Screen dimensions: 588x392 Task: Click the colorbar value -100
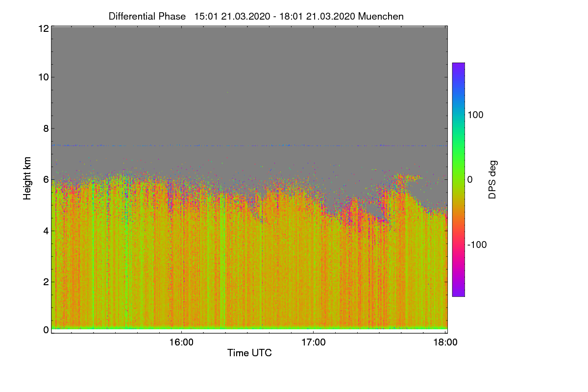[x=477, y=245]
